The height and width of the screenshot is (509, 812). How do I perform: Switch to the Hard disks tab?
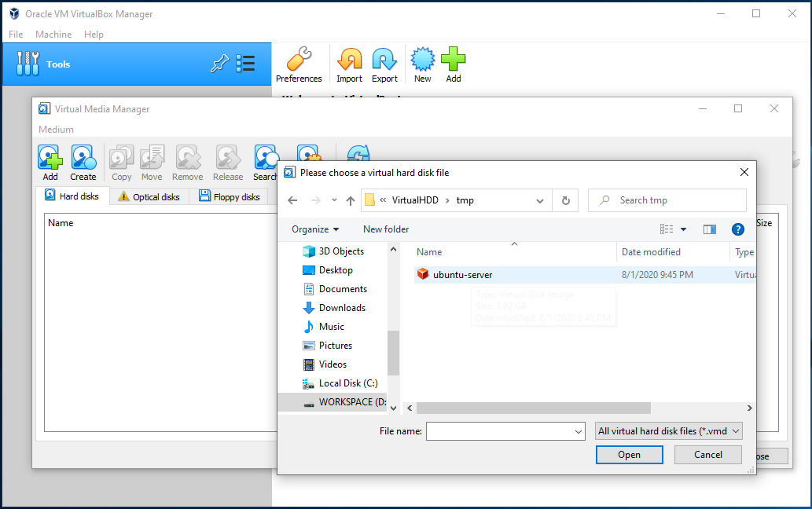[x=72, y=196]
